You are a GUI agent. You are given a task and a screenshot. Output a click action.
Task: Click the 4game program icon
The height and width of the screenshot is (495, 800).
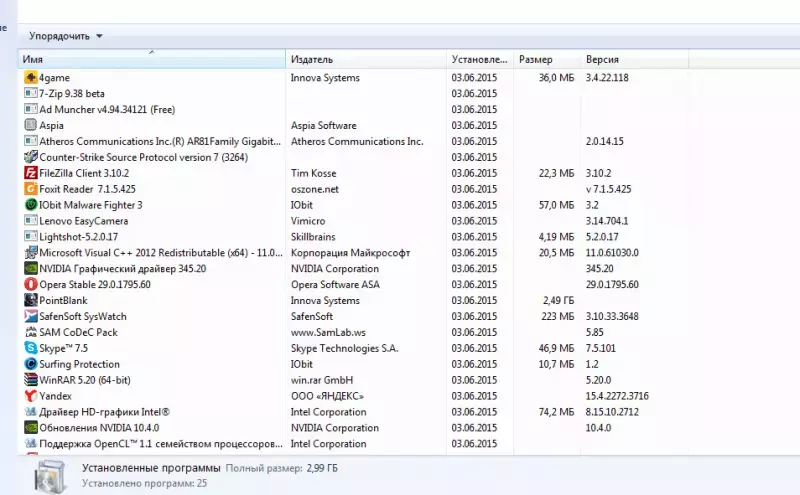point(31,78)
